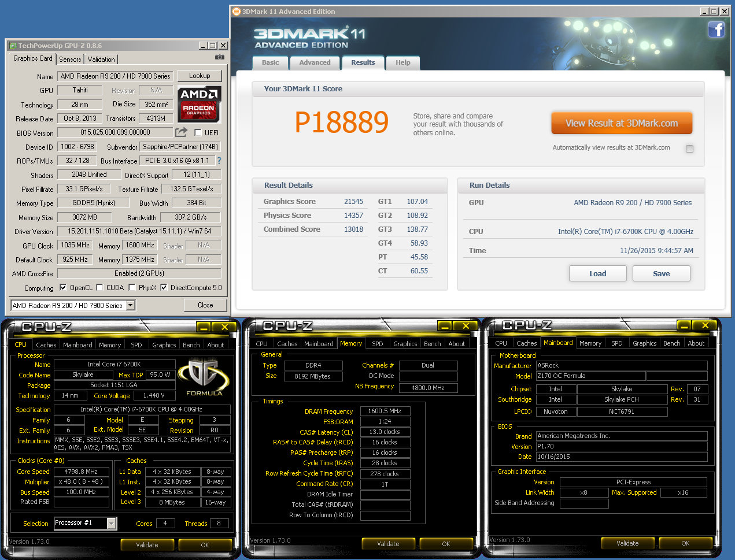Click the P18889 score text
The height and width of the screenshot is (560, 735).
[342, 122]
